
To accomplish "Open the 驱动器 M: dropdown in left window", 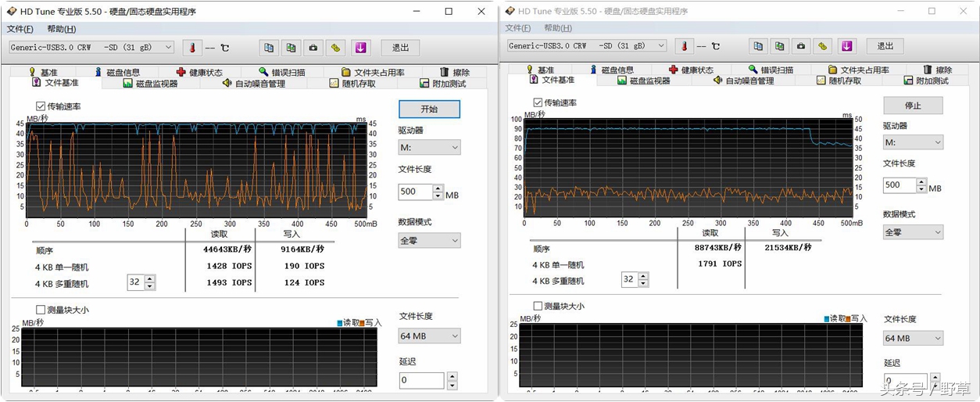I will [x=430, y=146].
